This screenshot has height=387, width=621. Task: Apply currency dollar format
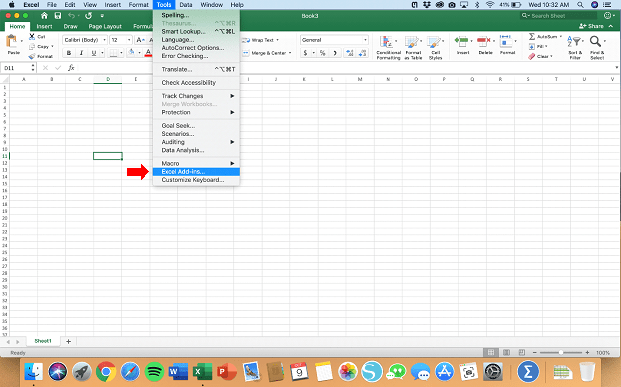point(305,53)
